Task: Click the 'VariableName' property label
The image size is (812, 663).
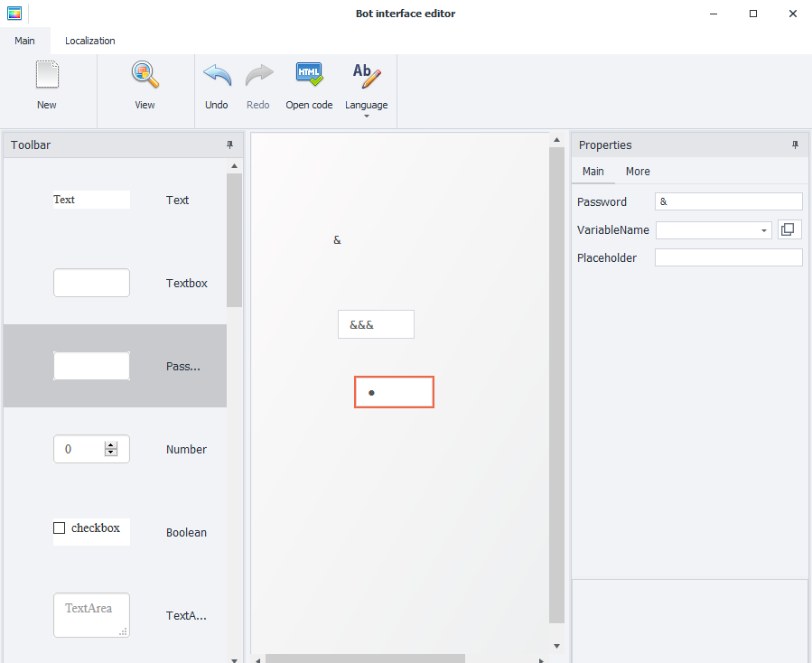Action: click(613, 230)
